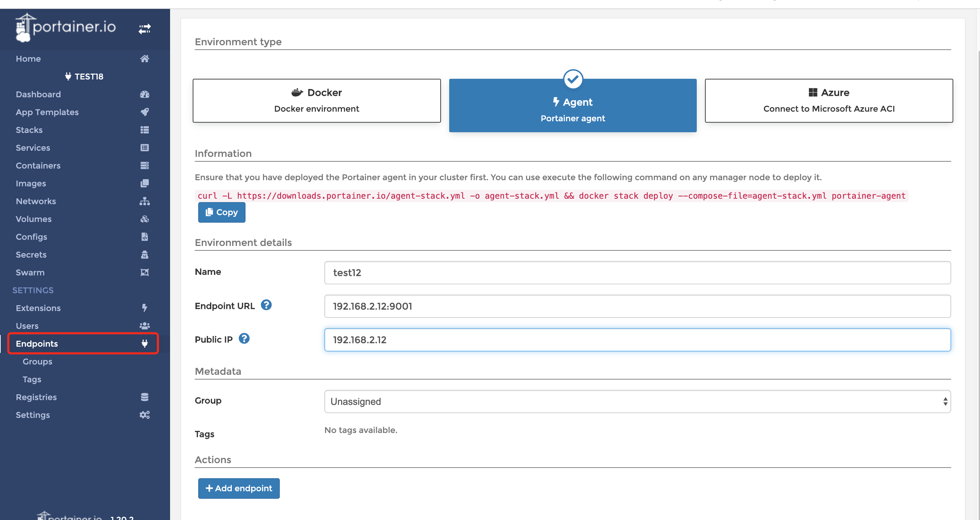Select the Azure ACI environment option
Image resolution: width=980 pixels, height=520 pixels.
pos(828,100)
